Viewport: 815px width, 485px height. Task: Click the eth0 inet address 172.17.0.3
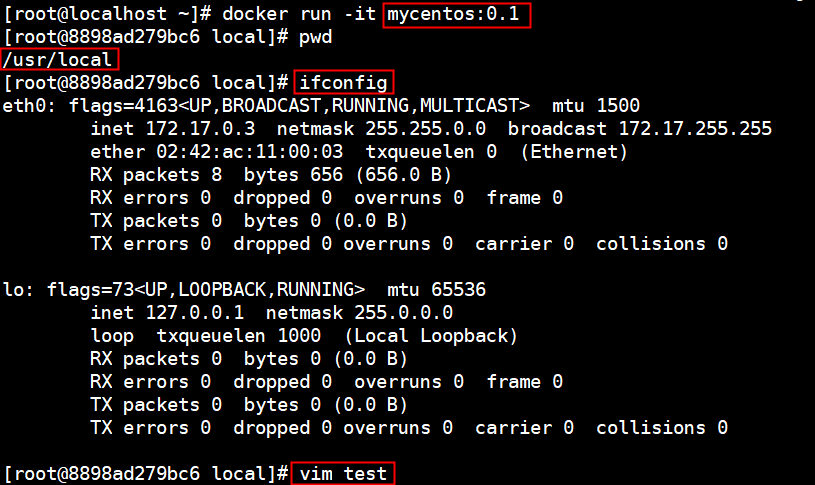click(x=201, y=128)
